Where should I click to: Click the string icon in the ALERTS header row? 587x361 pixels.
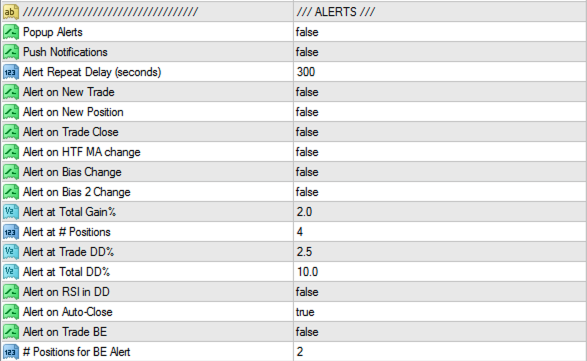[10, 12]
